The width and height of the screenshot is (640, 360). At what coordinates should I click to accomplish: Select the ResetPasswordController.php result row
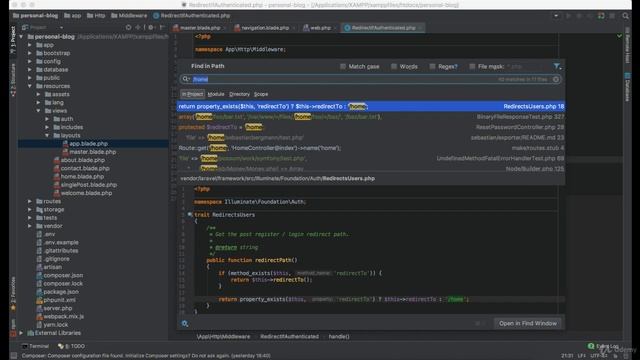371,127
